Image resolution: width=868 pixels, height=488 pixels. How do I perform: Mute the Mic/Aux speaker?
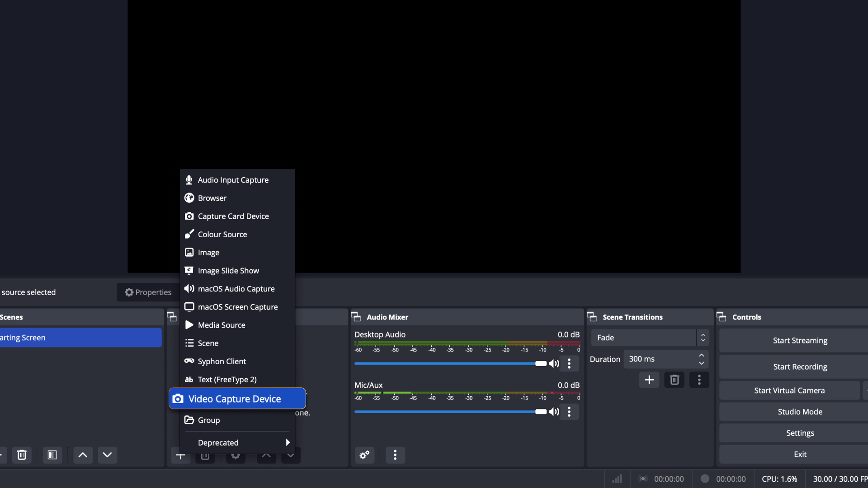click(x=554, y=412)
